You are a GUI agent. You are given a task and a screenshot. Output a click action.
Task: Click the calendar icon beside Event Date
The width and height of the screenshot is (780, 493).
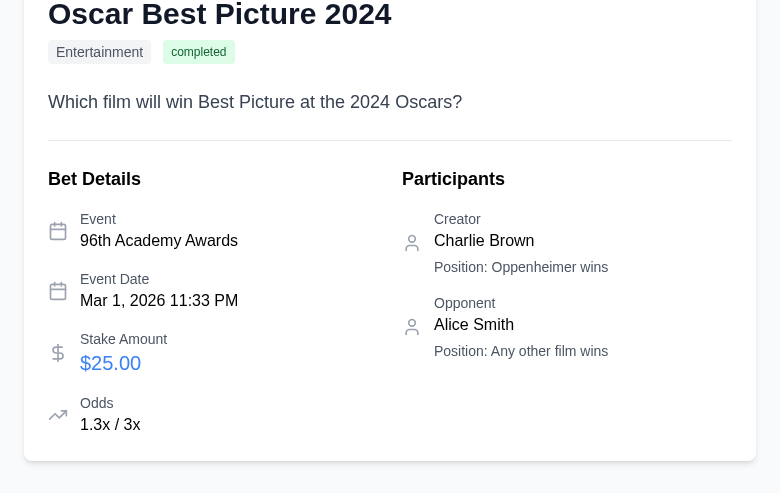58,291
